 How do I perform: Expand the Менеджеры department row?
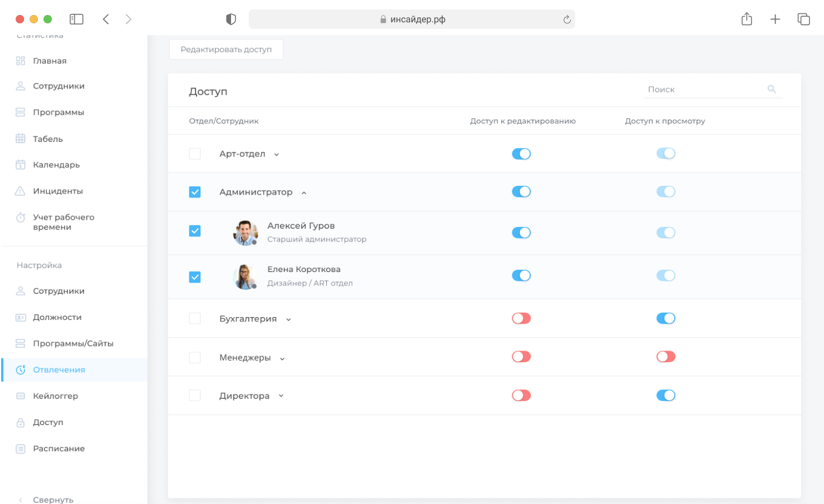coord(282,359)
